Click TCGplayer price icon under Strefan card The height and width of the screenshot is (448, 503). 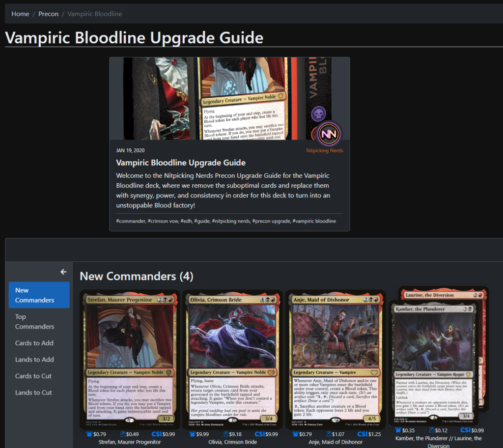pyautogui.click(x=123, y=434)
